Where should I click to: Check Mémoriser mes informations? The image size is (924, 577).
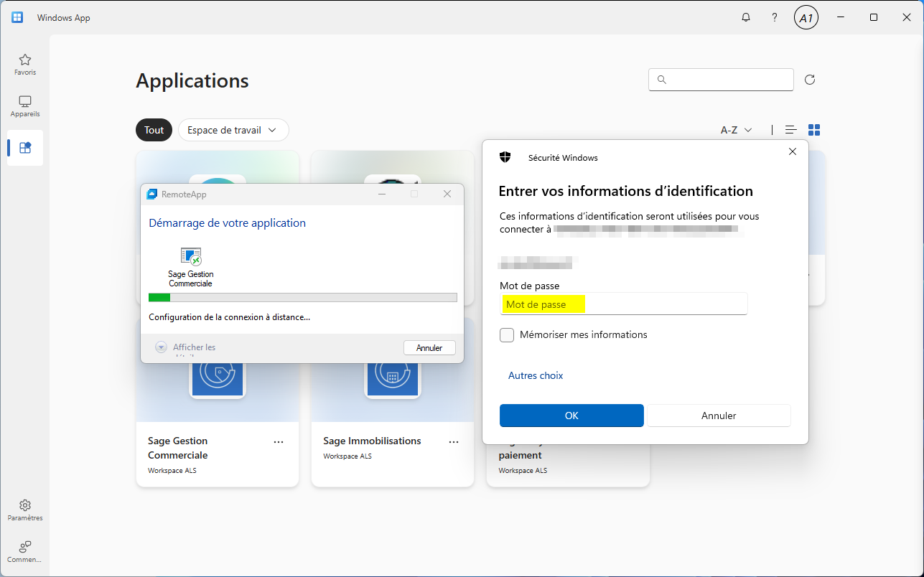point(507,334)
